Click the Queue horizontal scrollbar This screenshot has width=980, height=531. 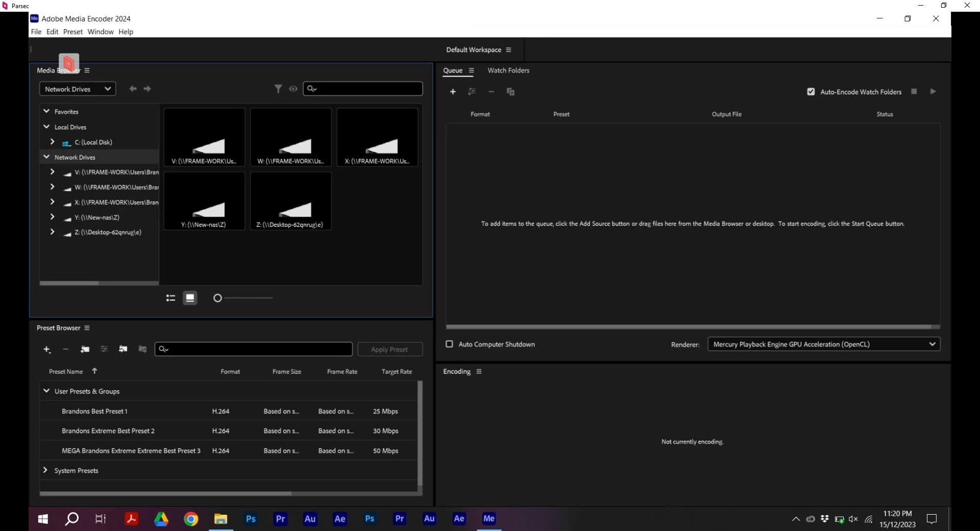point(689,327)
